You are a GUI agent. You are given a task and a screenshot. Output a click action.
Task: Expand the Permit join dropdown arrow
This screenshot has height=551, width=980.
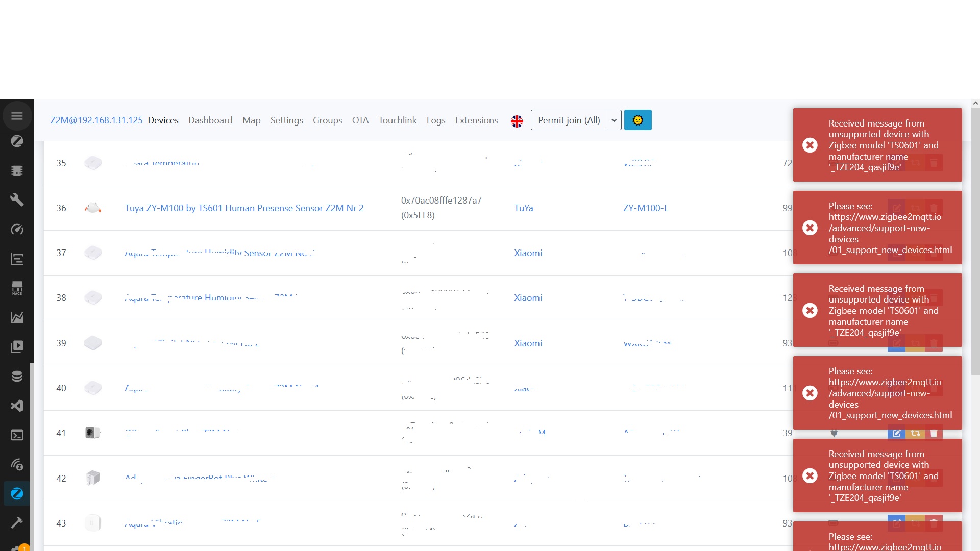coord(614,120)
